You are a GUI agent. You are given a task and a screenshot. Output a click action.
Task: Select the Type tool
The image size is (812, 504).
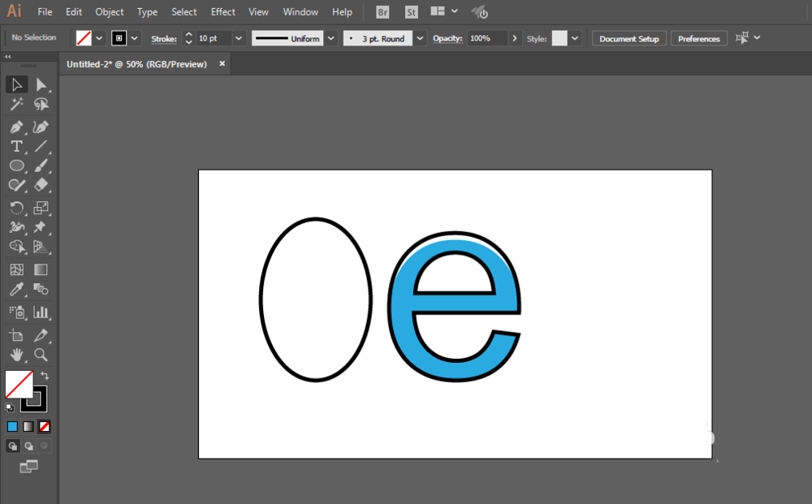coord(16,146)
